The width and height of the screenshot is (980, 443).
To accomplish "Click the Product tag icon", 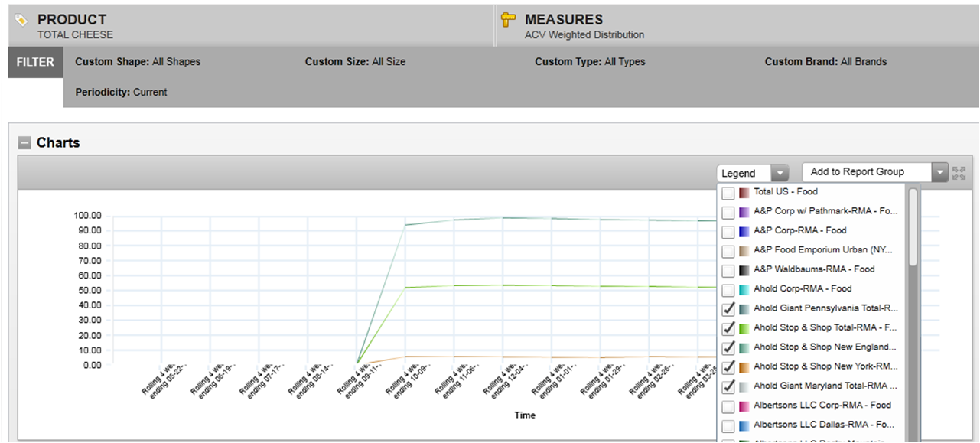I will [x=21, y=21].
